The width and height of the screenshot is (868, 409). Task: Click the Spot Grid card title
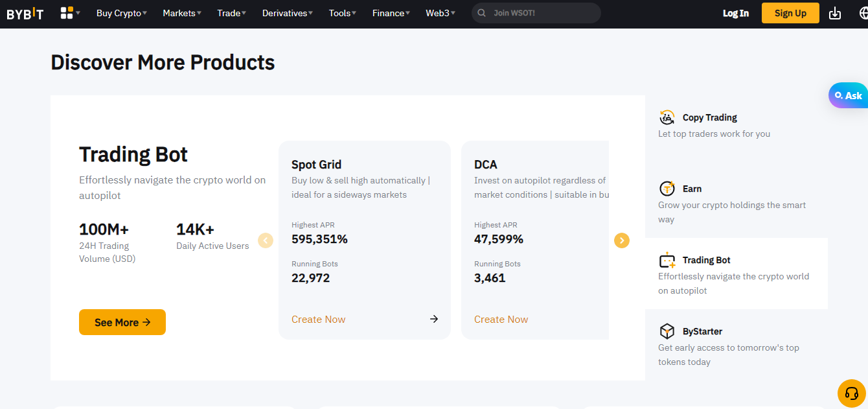point(316,165)
